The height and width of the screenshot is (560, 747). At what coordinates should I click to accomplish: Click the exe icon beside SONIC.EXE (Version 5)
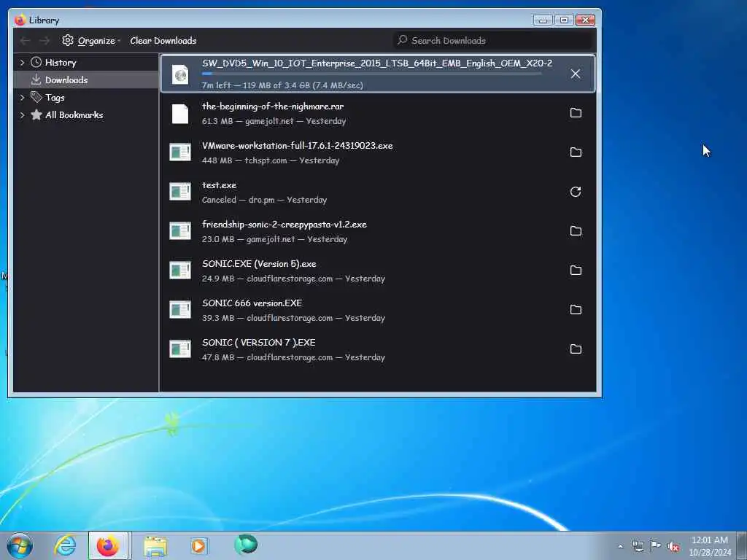[180, 271]
